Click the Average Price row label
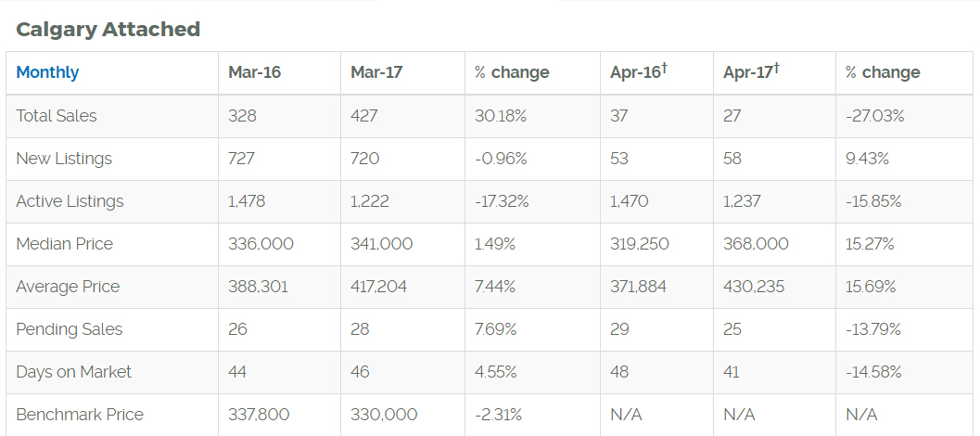Screen dimensions: 980x436 point(68,287)
